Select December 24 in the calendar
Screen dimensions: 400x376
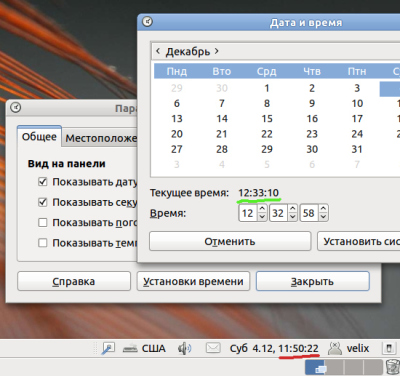pyautogui.click(x=357, y=134)
